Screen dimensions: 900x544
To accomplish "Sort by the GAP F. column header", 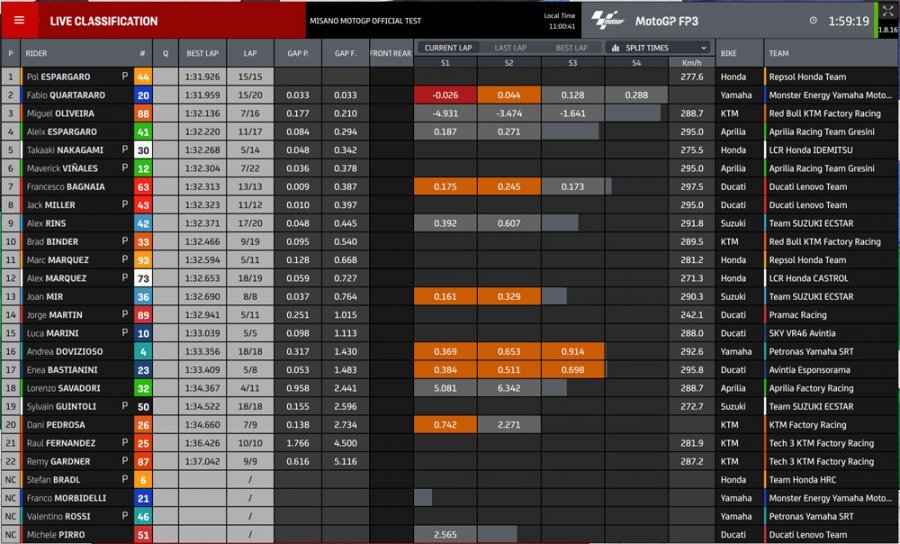I will (346, 53).
